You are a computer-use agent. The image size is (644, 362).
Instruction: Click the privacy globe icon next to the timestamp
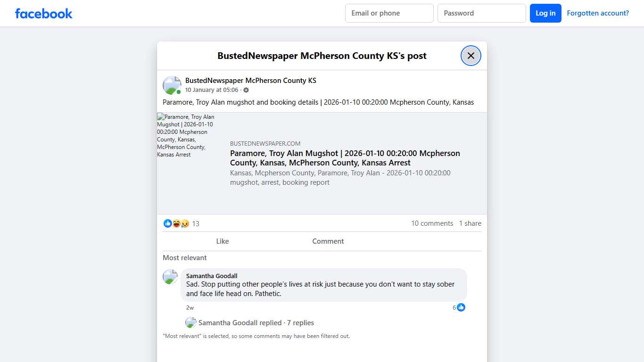(x=246, y=90)
